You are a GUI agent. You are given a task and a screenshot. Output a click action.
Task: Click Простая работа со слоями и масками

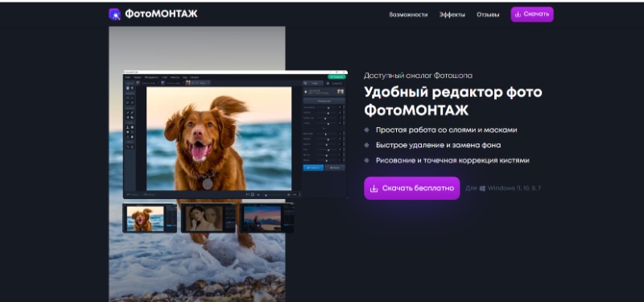pyautogui.click(x=446, y=130)
